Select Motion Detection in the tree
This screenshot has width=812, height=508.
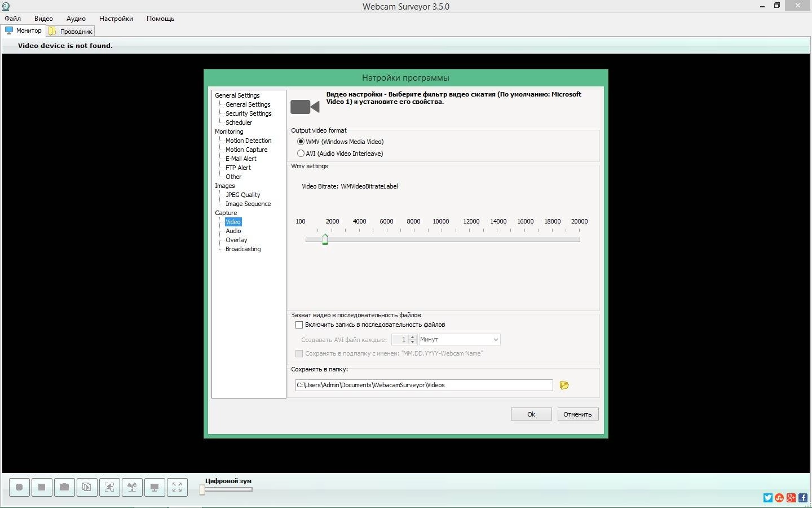(249, 141)
